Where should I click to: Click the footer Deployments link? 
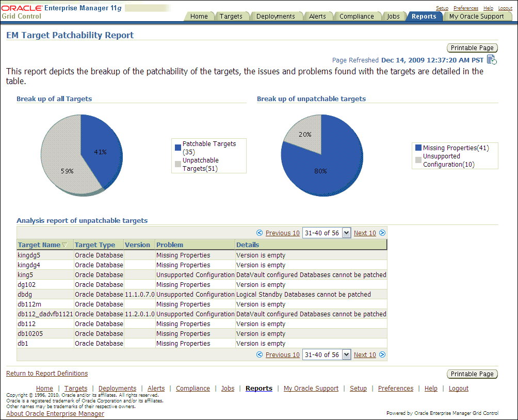click(117, 389)
